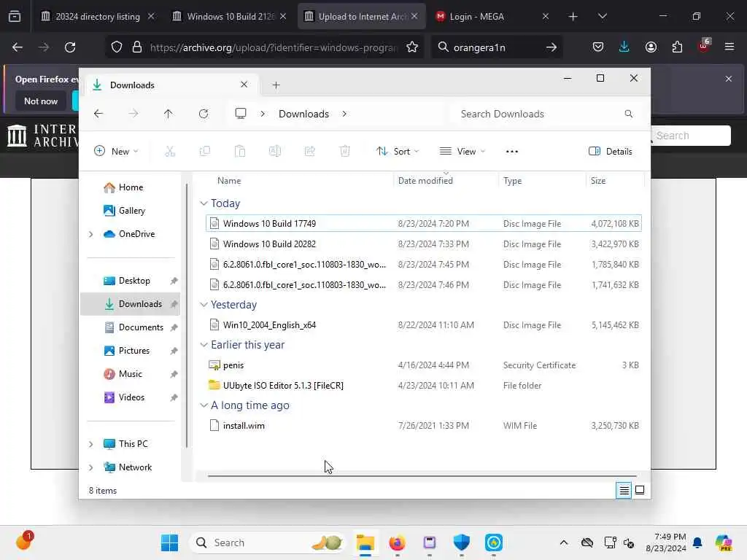Sort by the Date modified column header
This screenshot has height=560, width=747.
tap(425, 181)
